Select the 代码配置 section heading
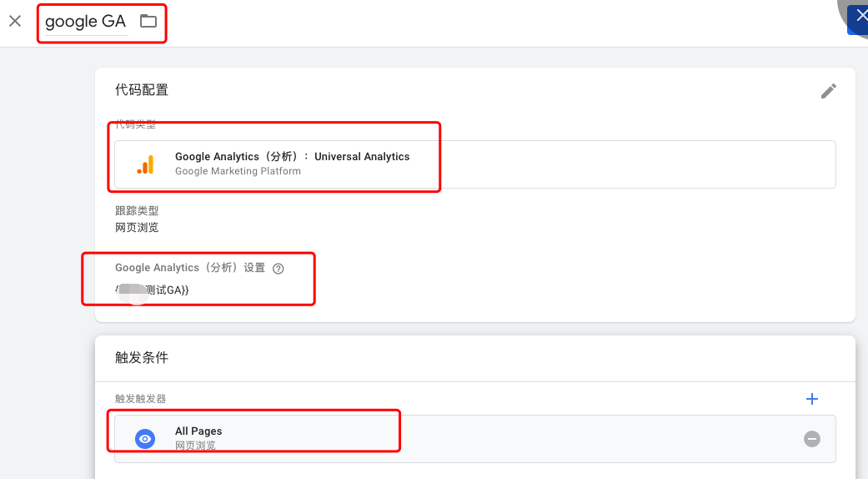The height and width of the screenshot is (479, 868). click(x=142, y=90)
